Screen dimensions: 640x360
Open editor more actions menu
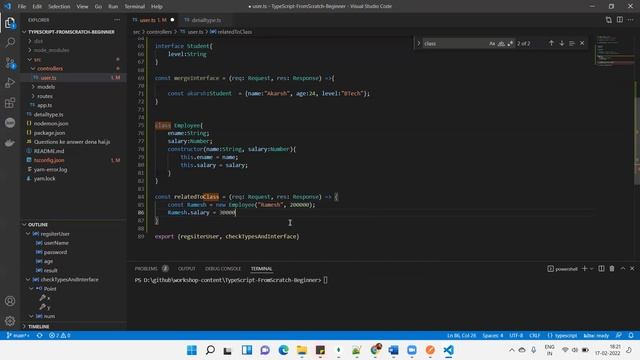[x=631, y=20]
